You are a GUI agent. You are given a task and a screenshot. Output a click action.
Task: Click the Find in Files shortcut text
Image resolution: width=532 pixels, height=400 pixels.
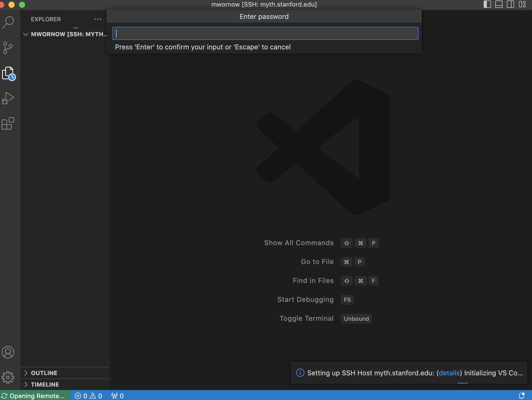313,281
